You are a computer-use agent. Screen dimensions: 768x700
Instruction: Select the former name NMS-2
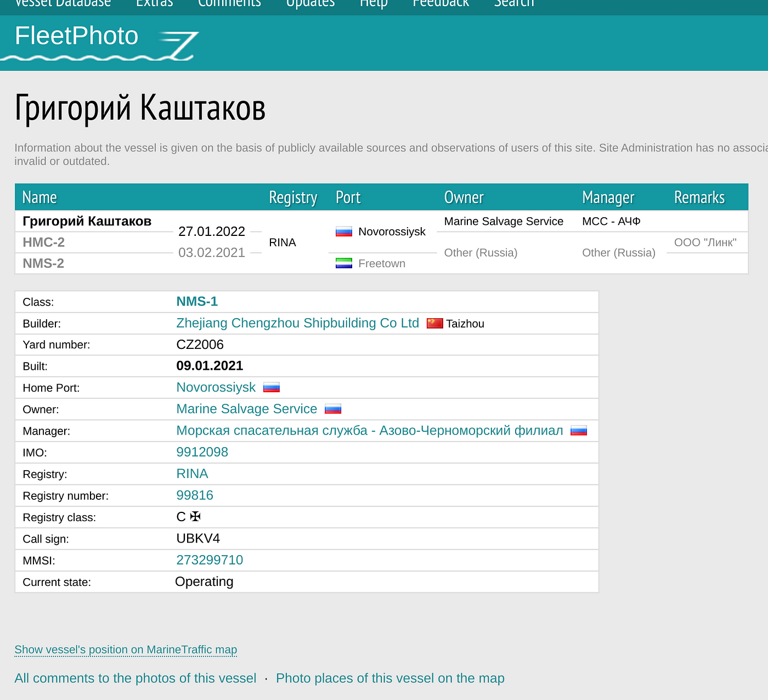point(43,263)
